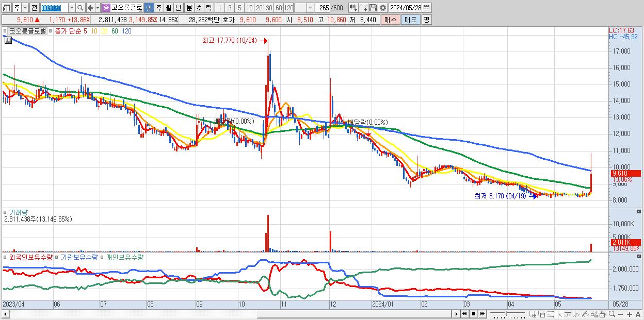Open the dropdown arrow next to speaker icon
This screenshot has height=320, width=644.
tap(98, 8)
